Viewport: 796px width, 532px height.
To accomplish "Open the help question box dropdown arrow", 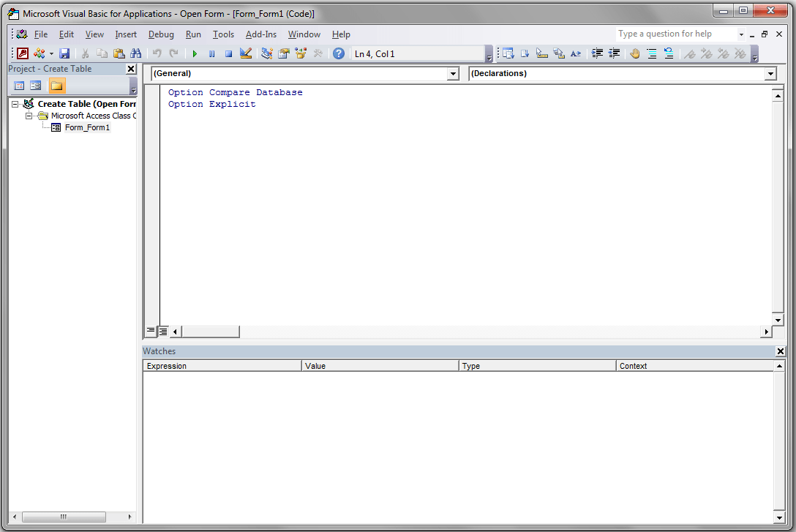I will click(x=741, y=34).
